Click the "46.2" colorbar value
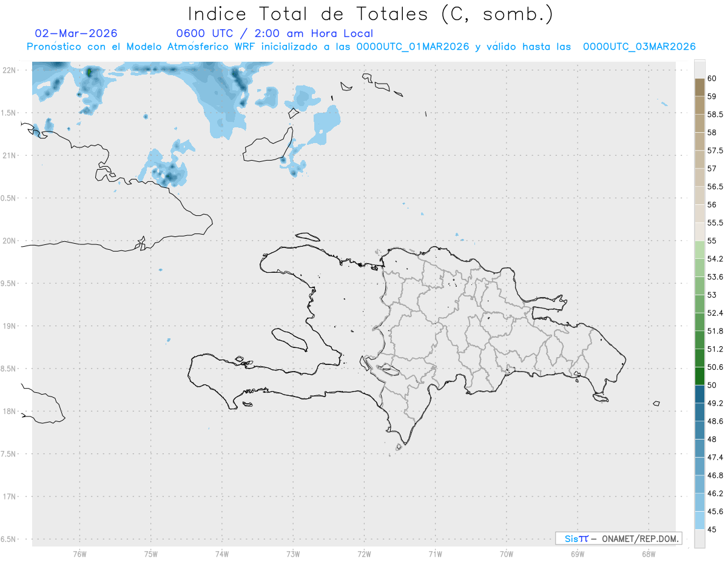Screen dimensions: 728x562 click(x=715, y=493)
